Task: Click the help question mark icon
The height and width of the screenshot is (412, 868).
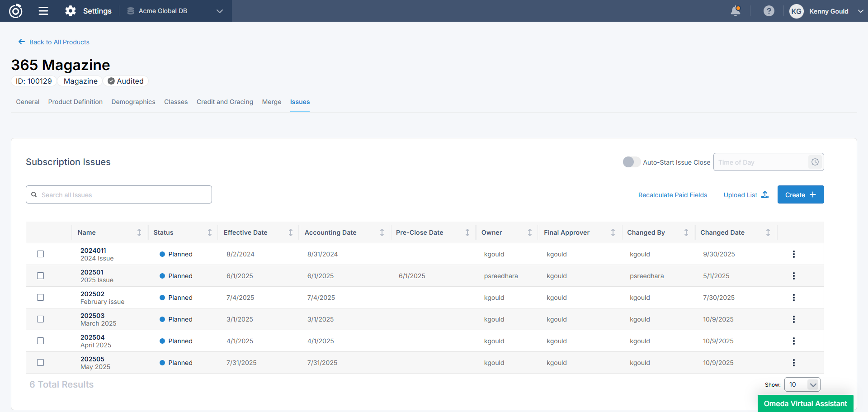Action: [769, 11]
